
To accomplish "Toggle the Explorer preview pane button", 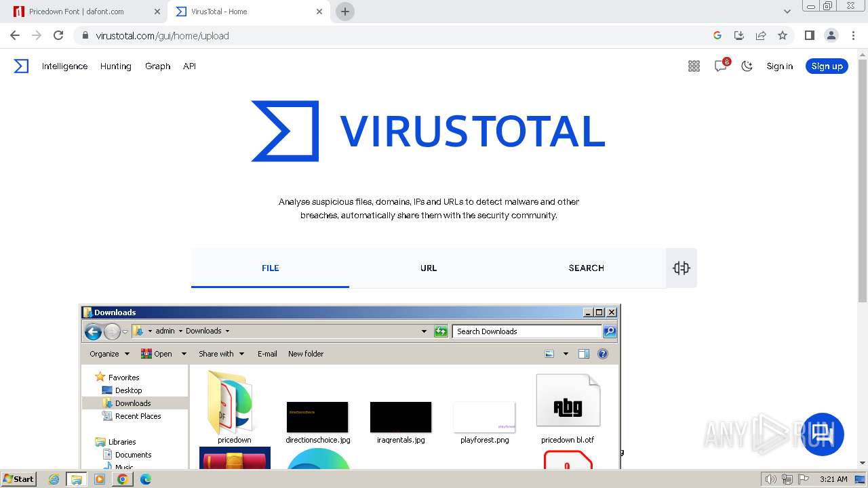I will (584, 354).
